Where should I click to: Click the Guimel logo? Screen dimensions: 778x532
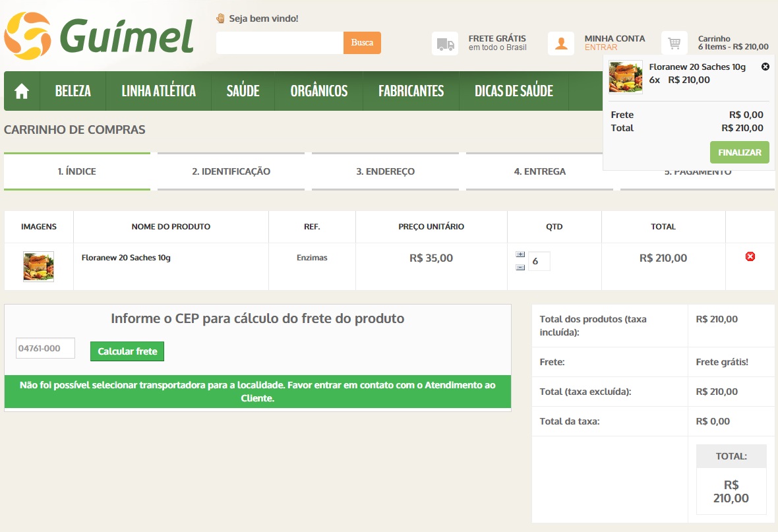click(x=99, y=36)
